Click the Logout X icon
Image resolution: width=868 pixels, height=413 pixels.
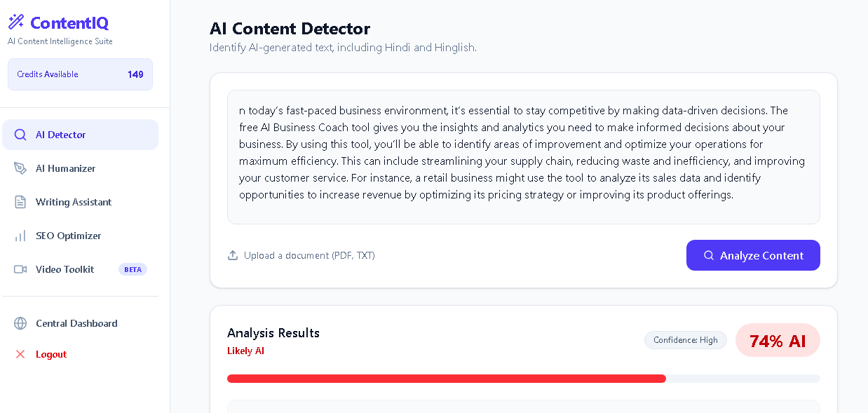20,354
